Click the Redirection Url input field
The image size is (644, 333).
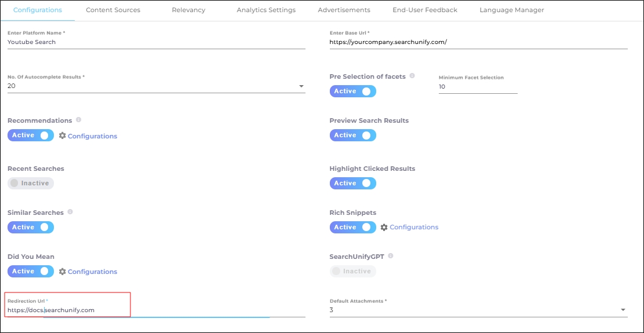click(x=155, y=310)
